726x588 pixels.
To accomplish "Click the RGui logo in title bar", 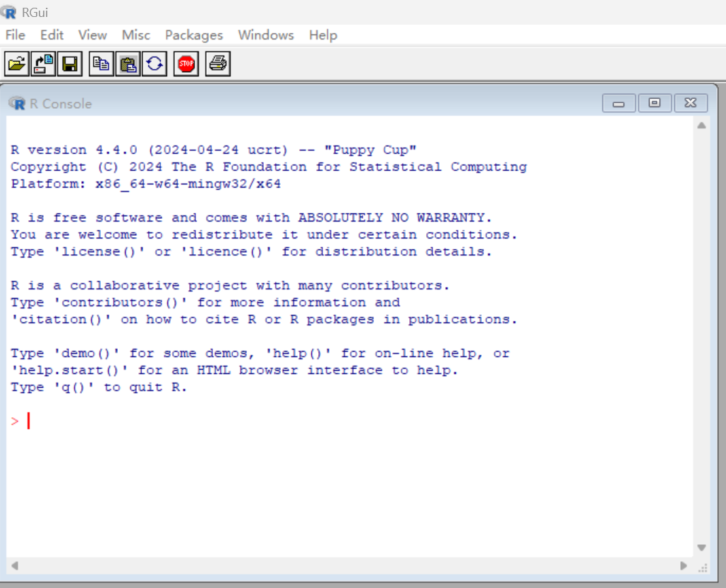I will [x=8, y=12].
